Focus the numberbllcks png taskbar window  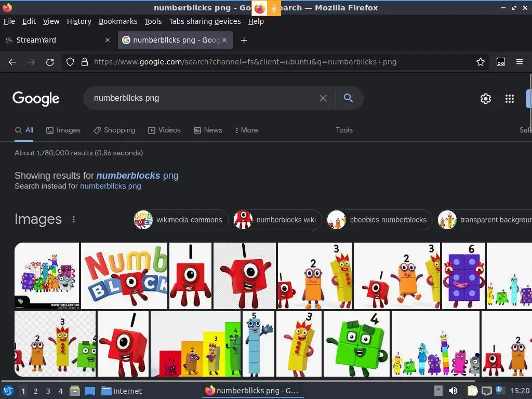coord(252,391)
